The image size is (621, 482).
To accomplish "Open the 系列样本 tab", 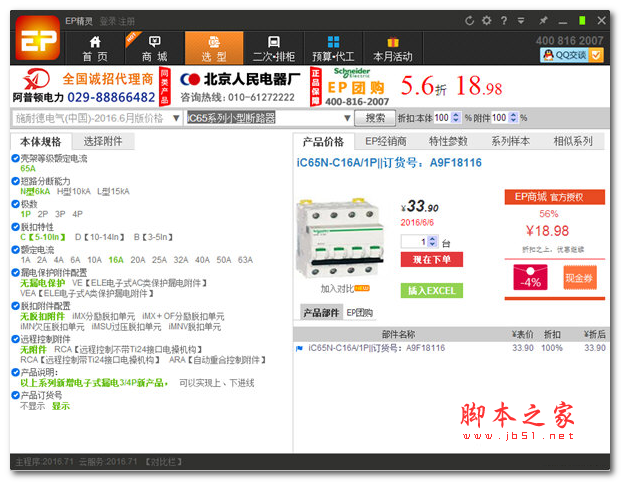I will (x=511, y=141).
